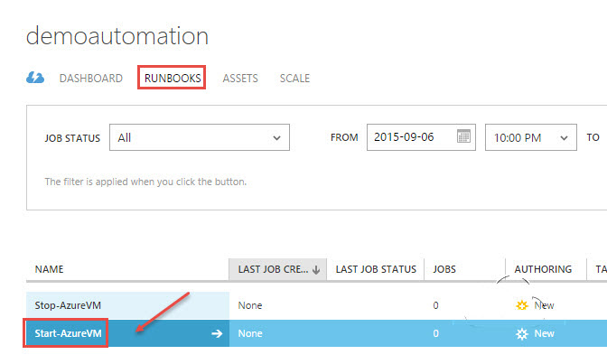Open the calendar picker icon
This screenshot has width=607, height=364.
click(x=463, y=135)
